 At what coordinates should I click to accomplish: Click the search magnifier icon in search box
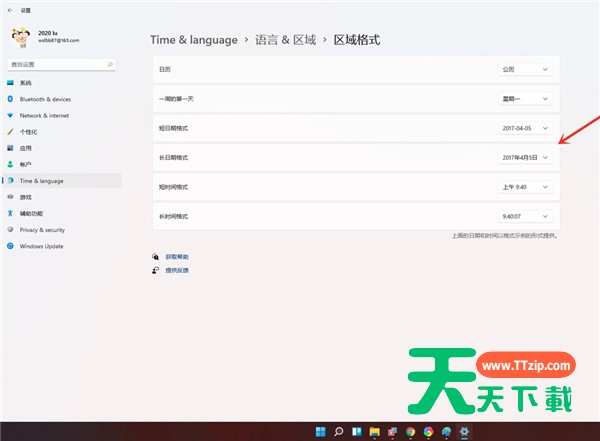click(110, 64)
